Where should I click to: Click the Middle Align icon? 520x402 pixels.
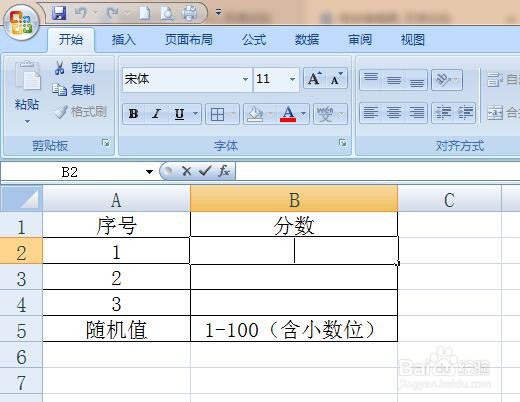(394, 80)
